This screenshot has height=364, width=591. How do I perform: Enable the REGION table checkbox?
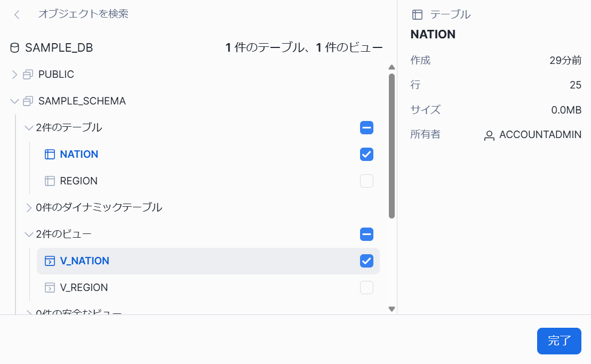coord(366,181)
